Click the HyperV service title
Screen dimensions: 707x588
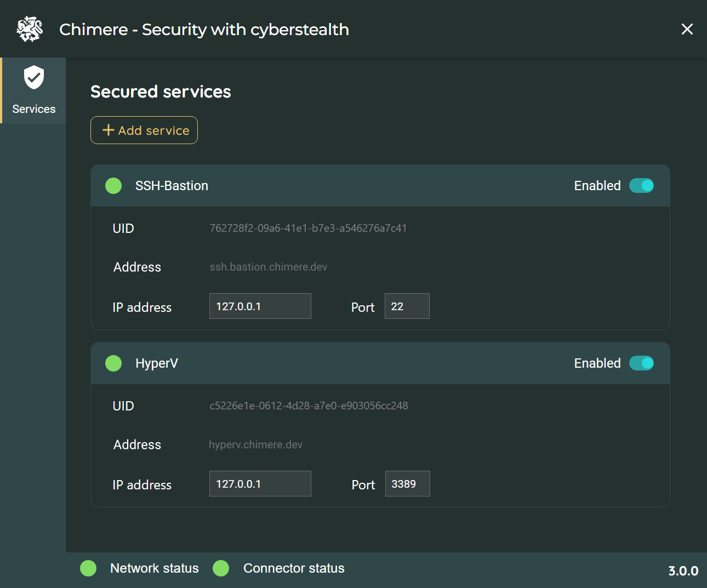click(157, 363)
